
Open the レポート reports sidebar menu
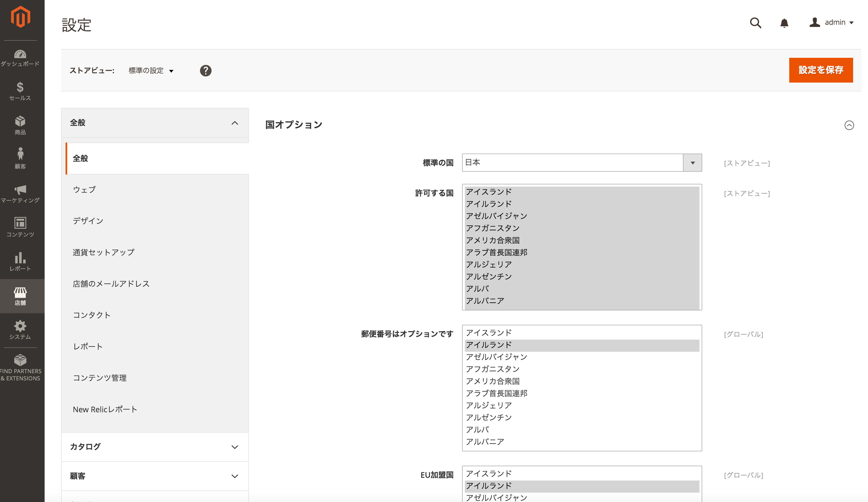[x=20, y=262]
